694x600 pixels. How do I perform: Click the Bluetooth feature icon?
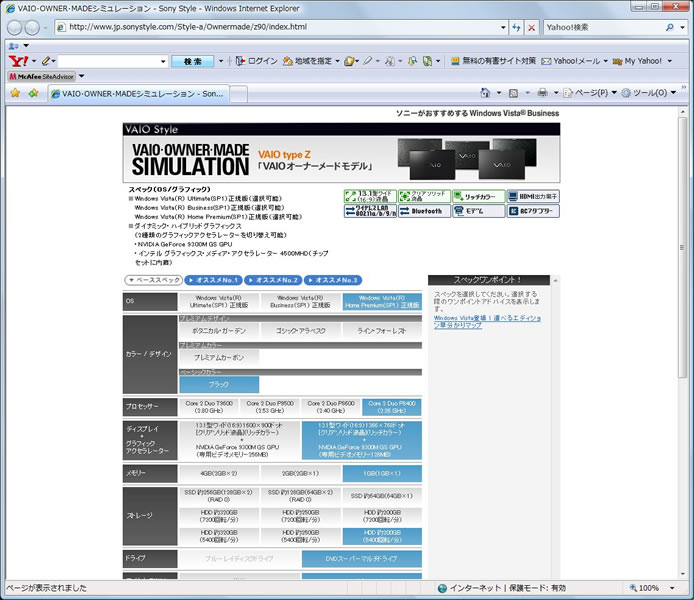click(424, 211)
